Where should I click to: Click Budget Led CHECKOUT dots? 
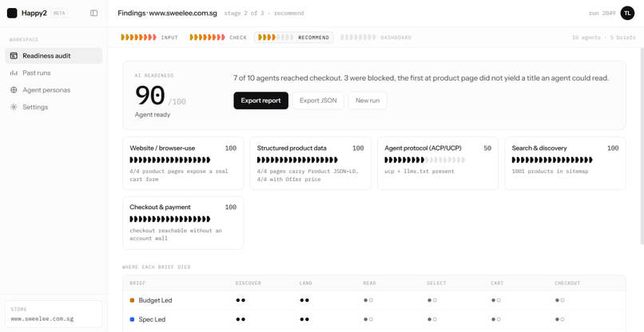[x=560, y=300]
